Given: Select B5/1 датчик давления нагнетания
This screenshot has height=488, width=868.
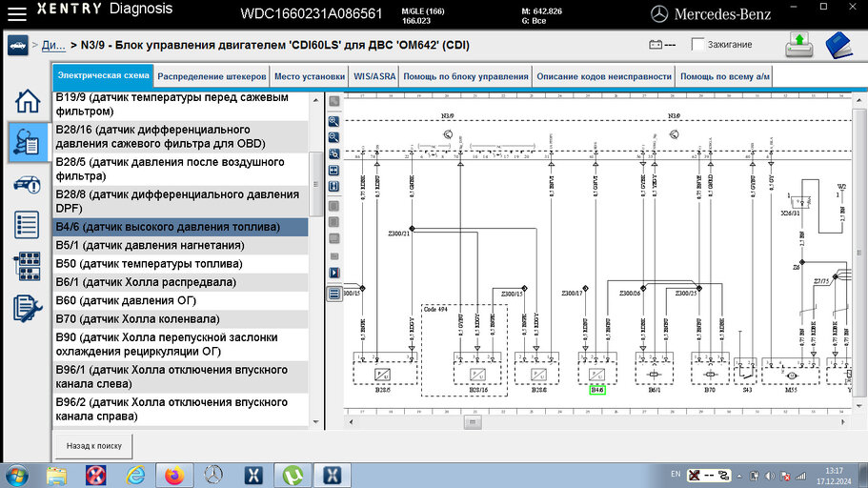Looking at the screenshot, I should click(x=181, y=245).
